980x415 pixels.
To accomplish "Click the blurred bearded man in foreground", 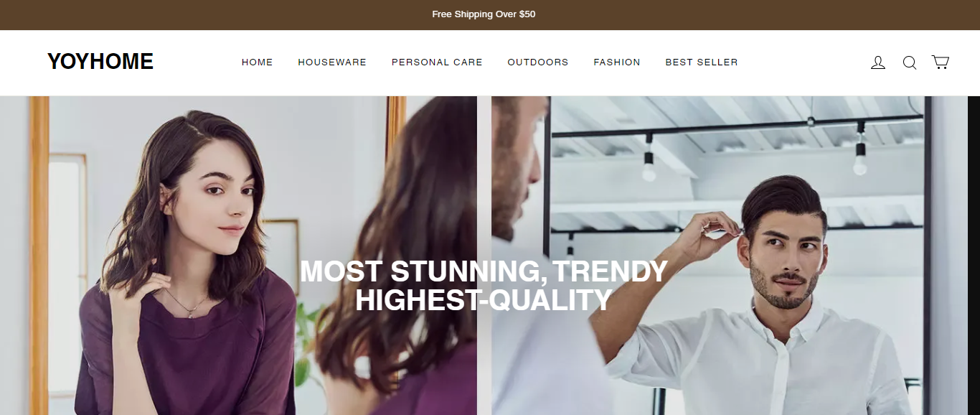I will (x=520, y=215).
